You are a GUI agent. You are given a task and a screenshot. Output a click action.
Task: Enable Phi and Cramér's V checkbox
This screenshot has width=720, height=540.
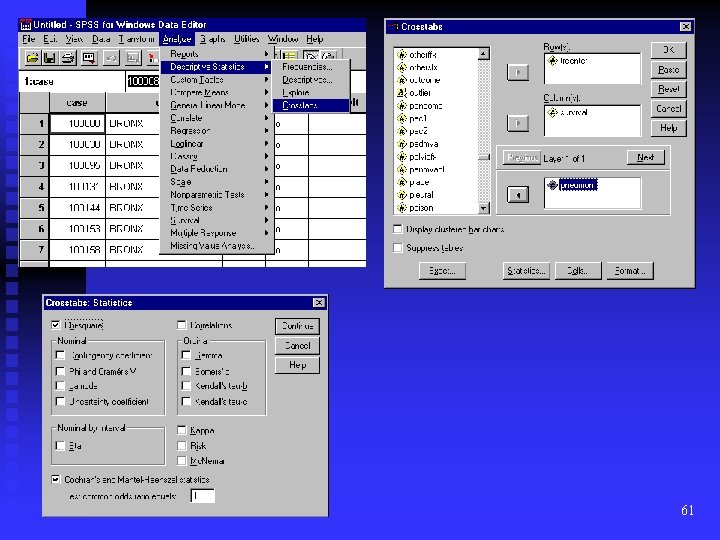[x=60, y=371]
